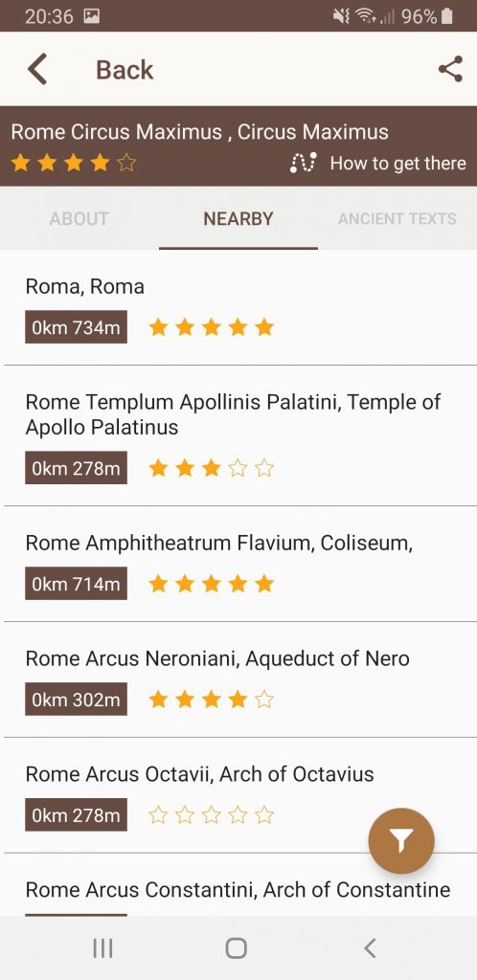Image resolution: width=477 pixels, height=980 pixels.
Task: Tap the Circus Maximus star rating
Action: coord(74,163)
